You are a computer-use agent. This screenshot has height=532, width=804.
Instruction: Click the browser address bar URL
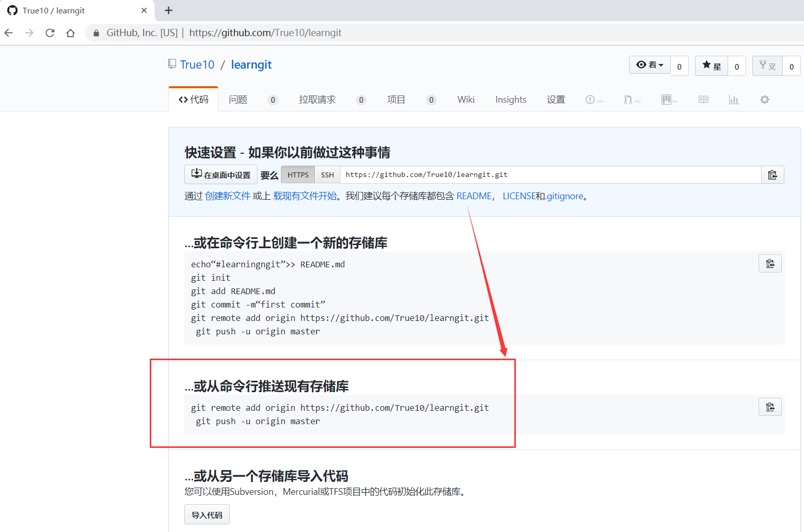coord(265,33)
